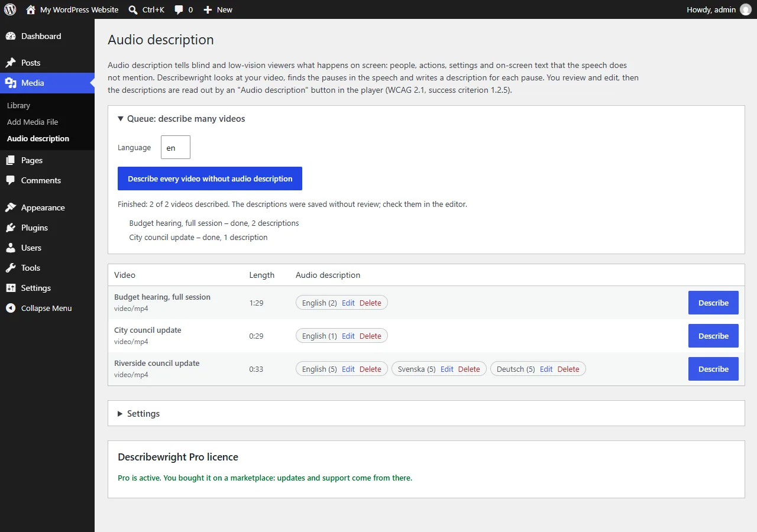Click the Posts pushpin icon
This screenshot has width=757, height=532.
click(11, 63)
